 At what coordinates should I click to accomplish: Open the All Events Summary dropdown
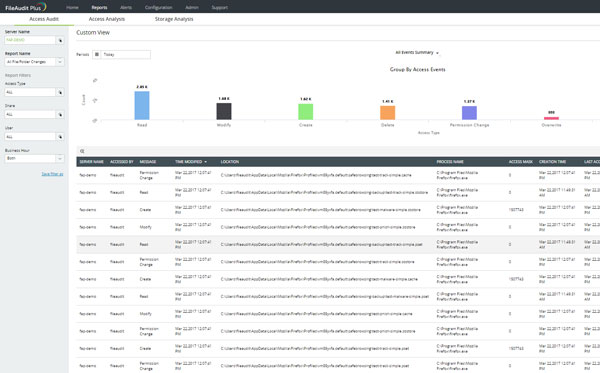click(417, 52)
